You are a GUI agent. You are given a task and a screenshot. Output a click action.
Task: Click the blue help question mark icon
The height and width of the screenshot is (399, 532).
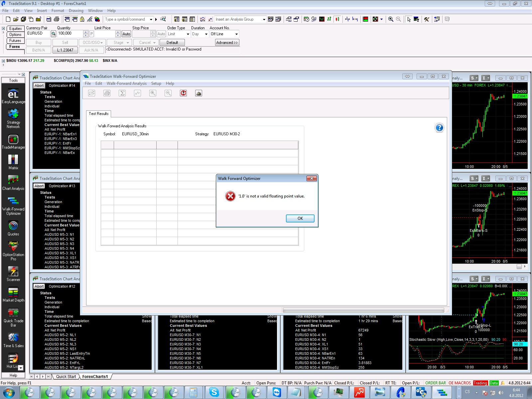(x=439, y=128)
